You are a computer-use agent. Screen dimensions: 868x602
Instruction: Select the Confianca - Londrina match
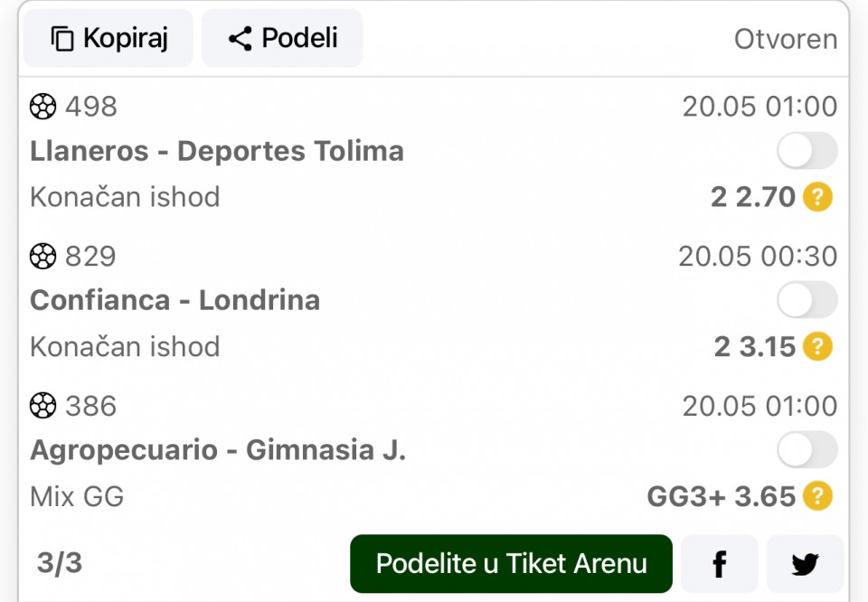(175, 300)
